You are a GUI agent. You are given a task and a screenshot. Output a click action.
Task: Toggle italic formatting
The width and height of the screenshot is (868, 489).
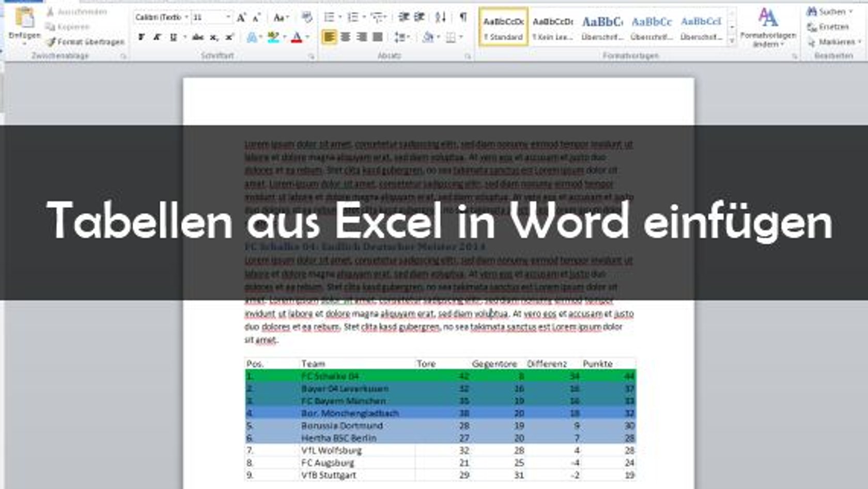pyautogui.click(x=157, y=37)
